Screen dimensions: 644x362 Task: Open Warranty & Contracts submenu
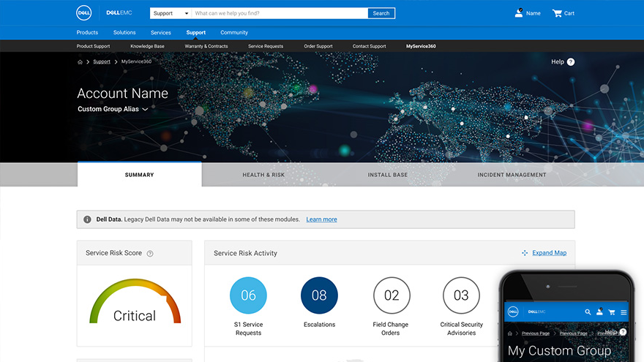tap(206, 46)
